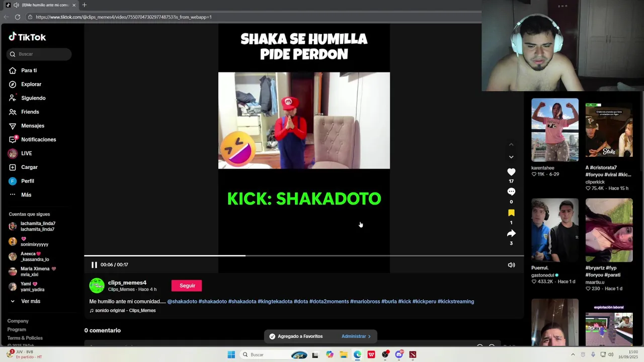Close the TikTok browser tab

click(x=74, y=5)
